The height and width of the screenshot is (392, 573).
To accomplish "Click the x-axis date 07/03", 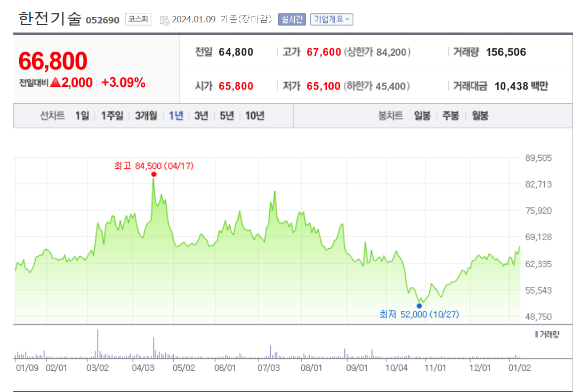I will pos(269,367).
